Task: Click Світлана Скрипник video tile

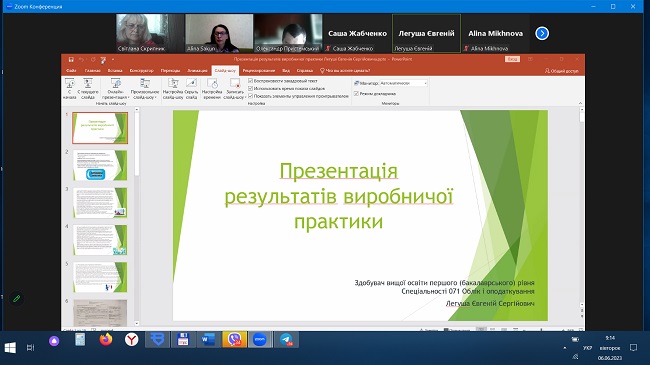Action: (x=150, y=33)
